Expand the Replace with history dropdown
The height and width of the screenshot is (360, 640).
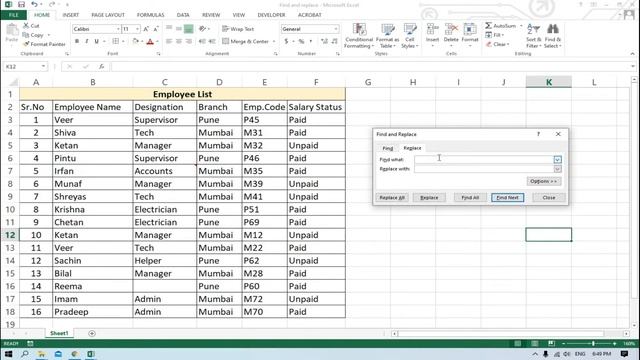(558, 169)
